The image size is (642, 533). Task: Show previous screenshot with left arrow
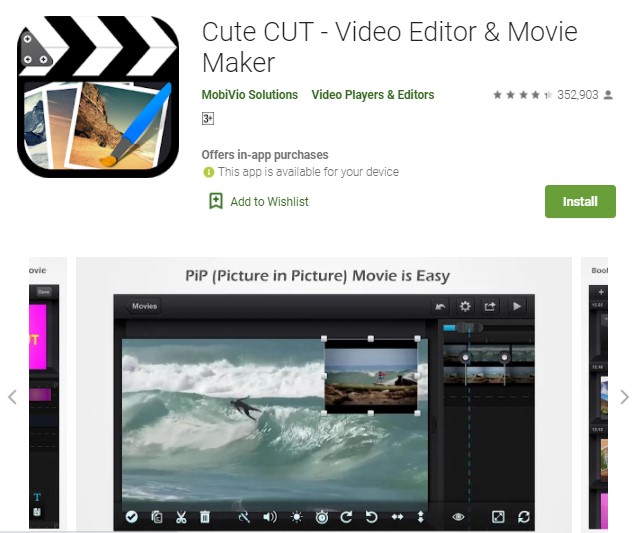point(13,397)
